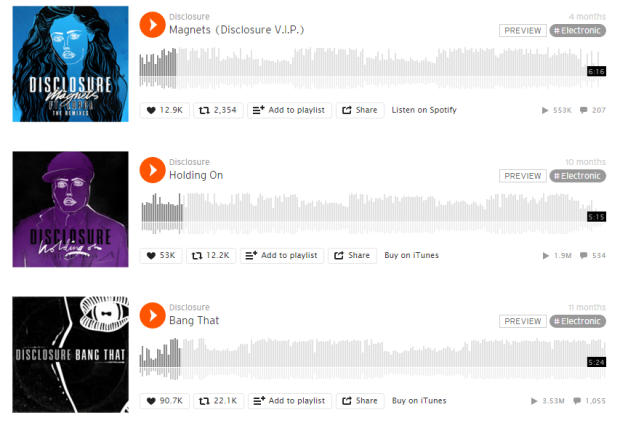
Task: Repost Holding On via the 12.2K button
Action: tap(211, 255)
